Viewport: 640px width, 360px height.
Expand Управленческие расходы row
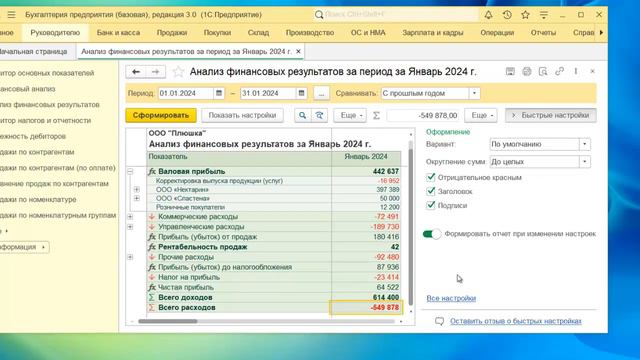130,227
